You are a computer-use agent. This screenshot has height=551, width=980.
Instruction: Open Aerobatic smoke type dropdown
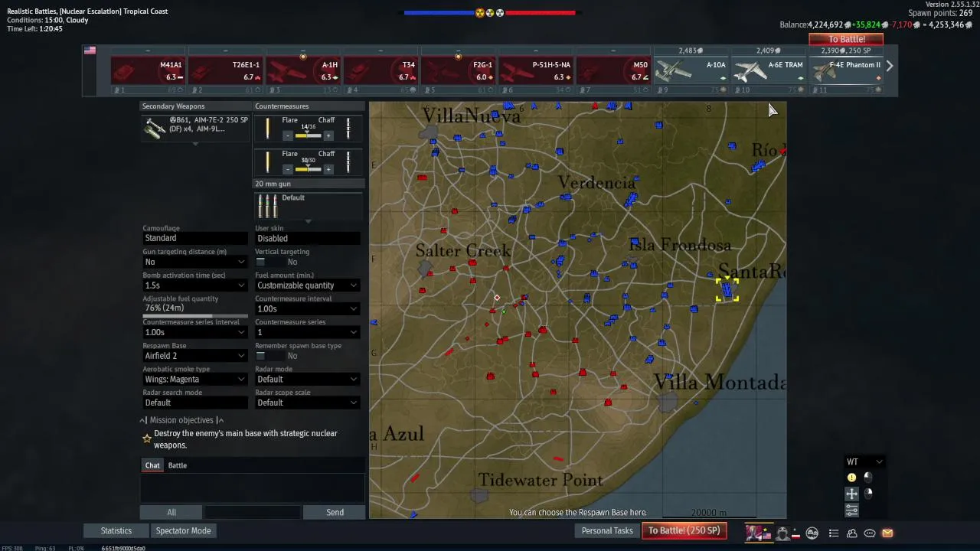tap(195, 380)
